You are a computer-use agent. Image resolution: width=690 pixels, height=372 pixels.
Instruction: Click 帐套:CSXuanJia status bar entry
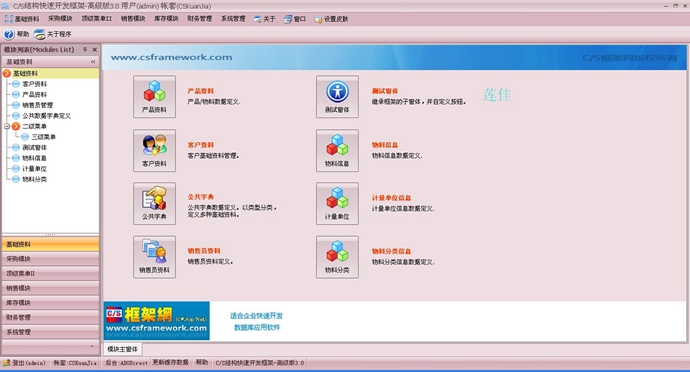pos(75,363)
